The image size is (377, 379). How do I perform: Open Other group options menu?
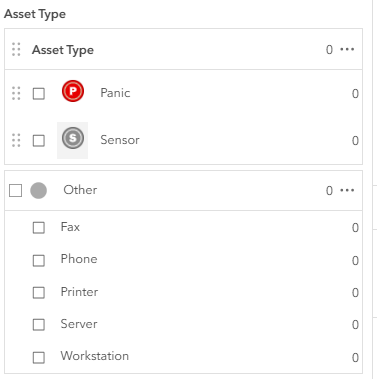(x=347, y=190)
